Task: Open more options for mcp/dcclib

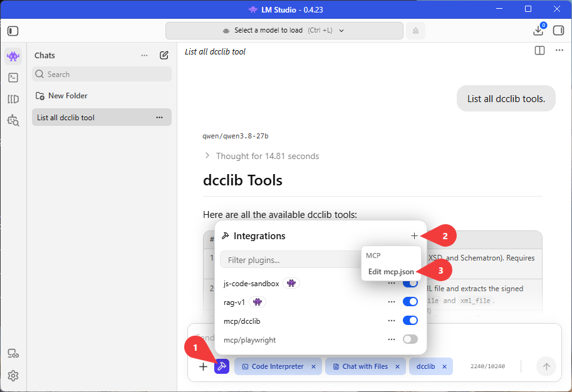Action: (392, 321)
